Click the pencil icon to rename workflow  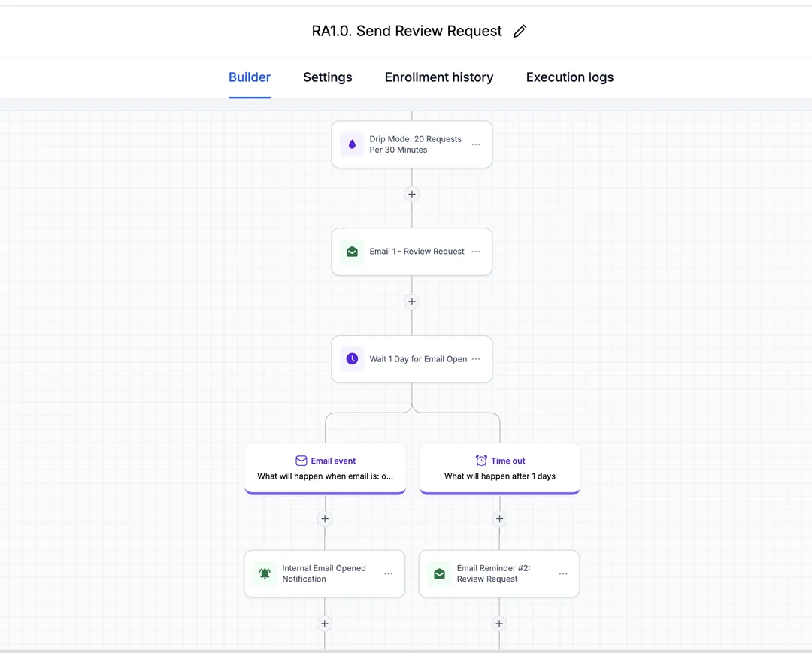click(520, 31)
